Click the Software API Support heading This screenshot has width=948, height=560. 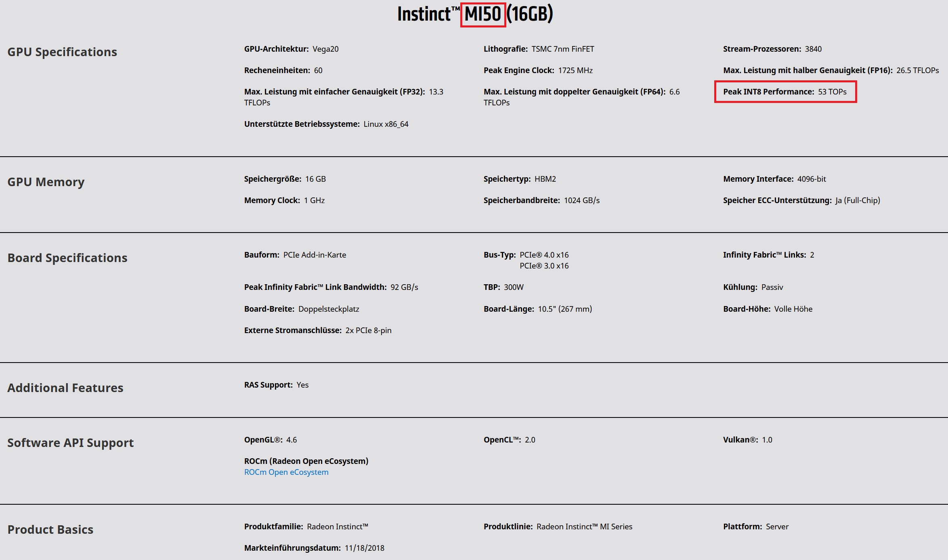coord(71,443)
